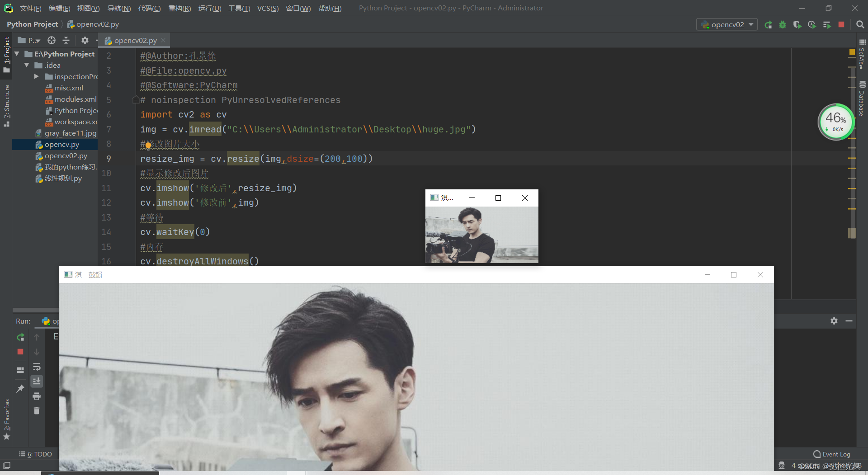
Task: Open the Favorites tool window tab
Action: 6,419
